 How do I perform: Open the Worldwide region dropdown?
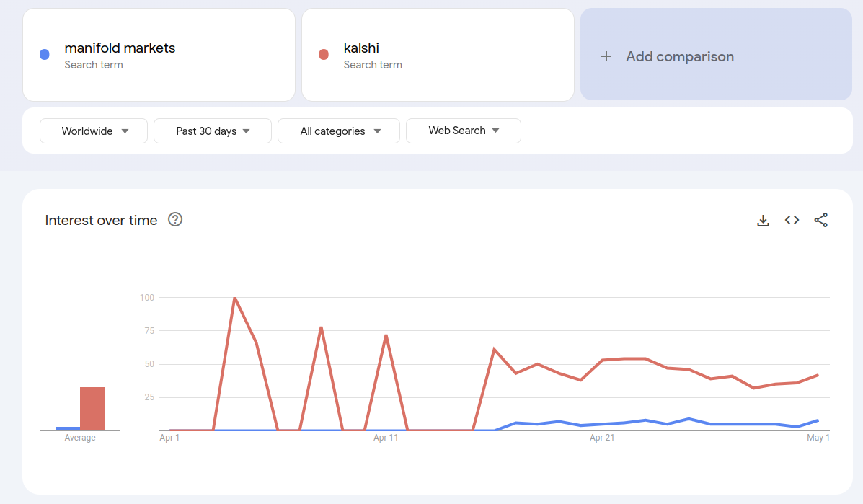coord(94,131)
